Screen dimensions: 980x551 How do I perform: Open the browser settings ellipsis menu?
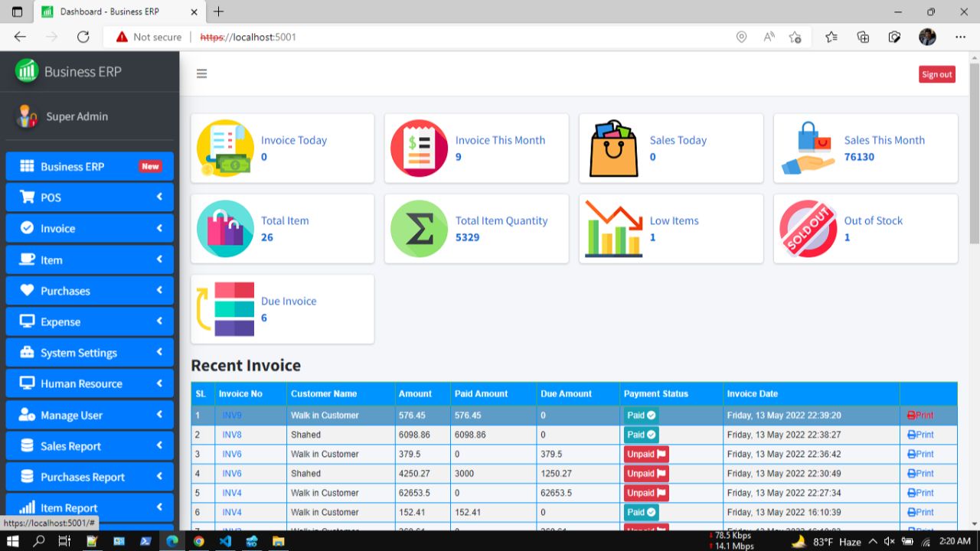pos(960,36)
